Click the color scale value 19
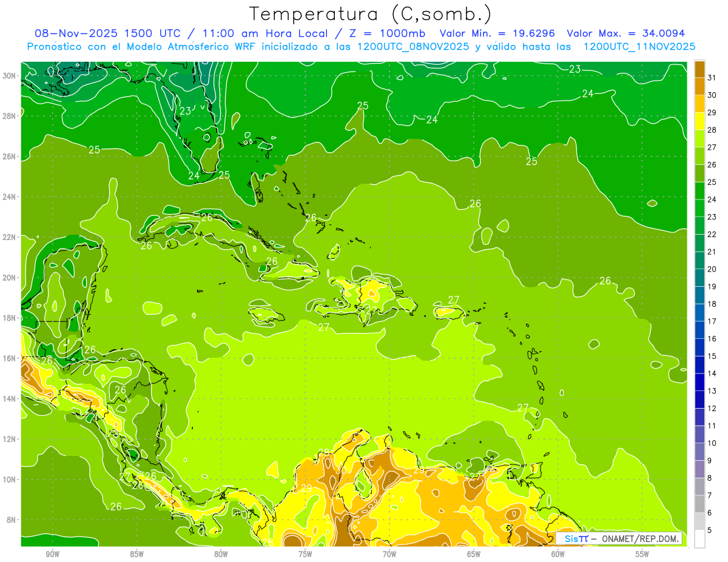The height and width of the screenshot is (562, 728). pos(712,286)
